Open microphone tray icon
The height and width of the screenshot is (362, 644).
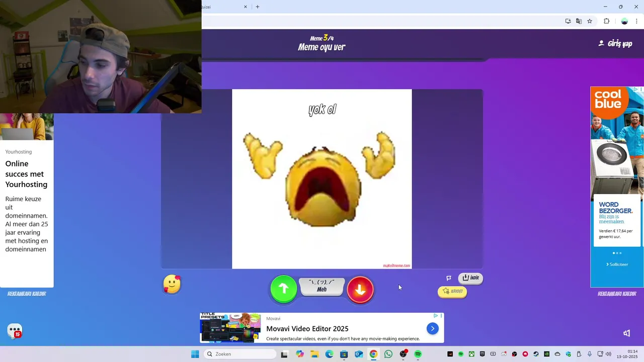tap(590, 354)
